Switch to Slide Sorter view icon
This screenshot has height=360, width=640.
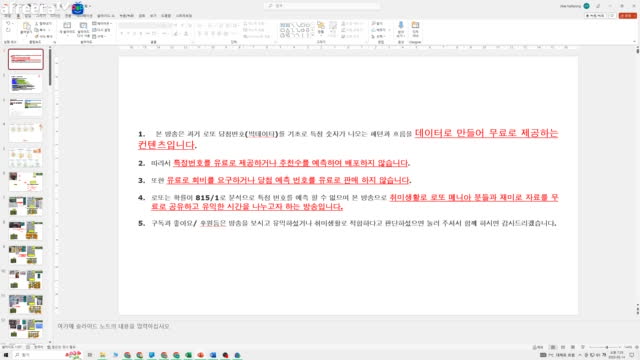(x=563, y=347)
